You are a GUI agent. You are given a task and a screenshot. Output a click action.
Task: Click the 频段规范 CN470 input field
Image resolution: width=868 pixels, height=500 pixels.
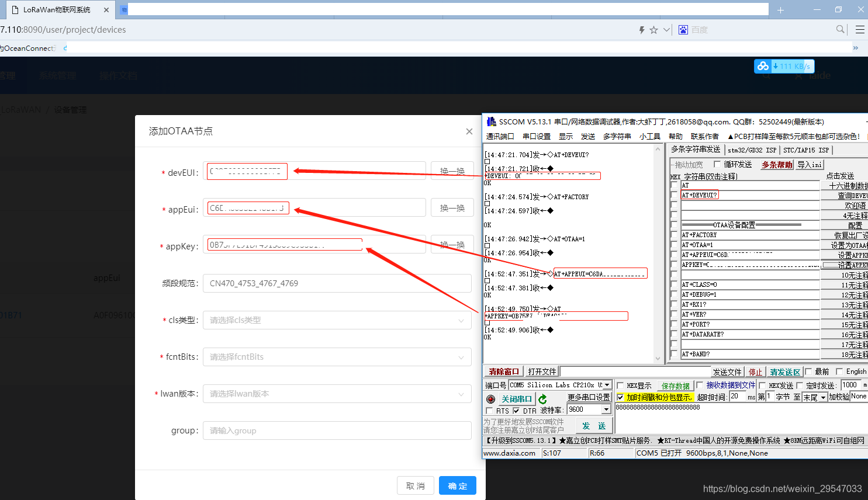(337, 283)
